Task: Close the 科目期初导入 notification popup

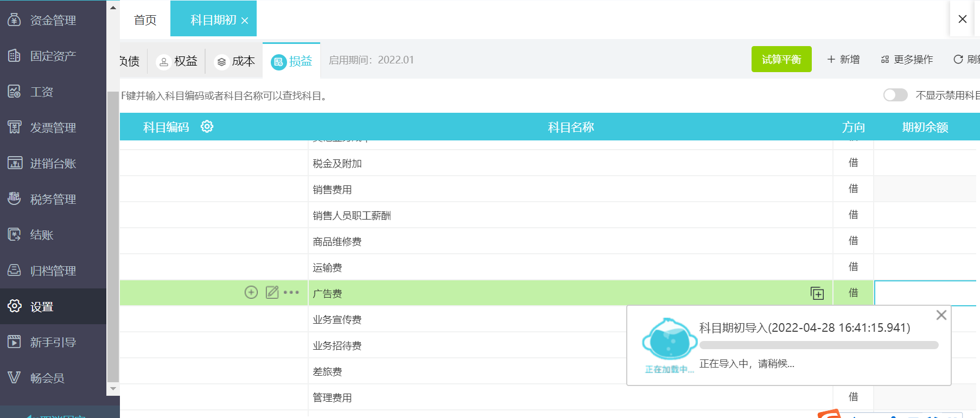Action: click(941, 315)
